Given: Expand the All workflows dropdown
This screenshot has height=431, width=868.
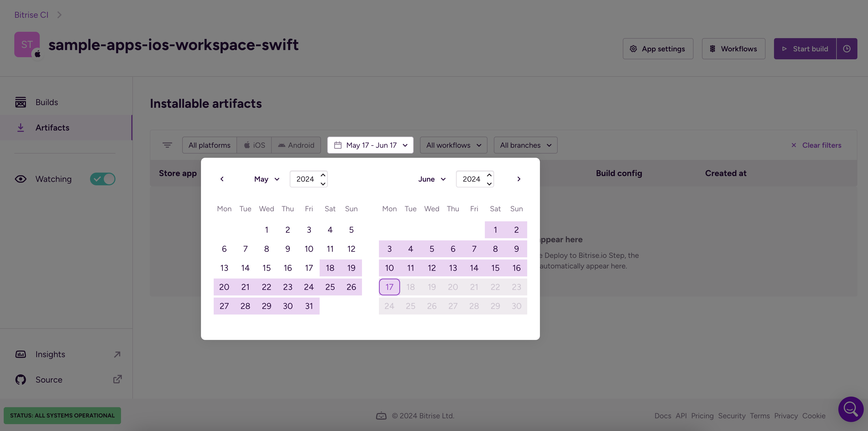Looking at the screenshot, I should click(454, 145).
